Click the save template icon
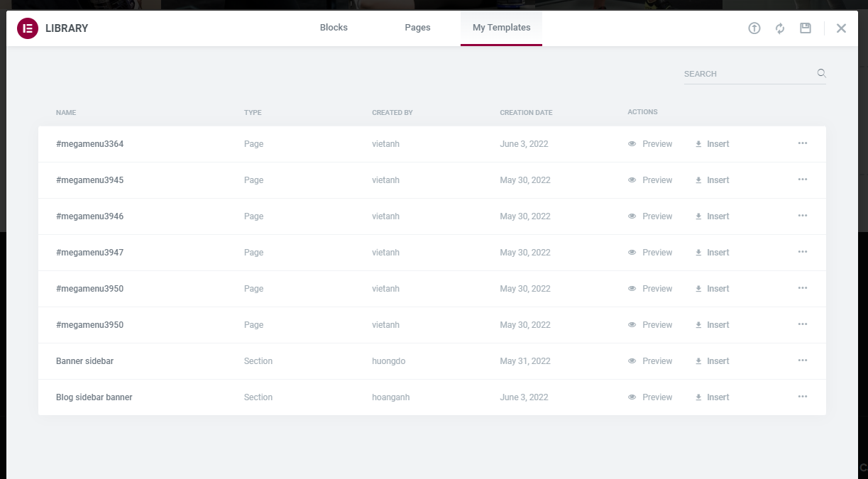This screenshot has height=479, width=868. 806,28
